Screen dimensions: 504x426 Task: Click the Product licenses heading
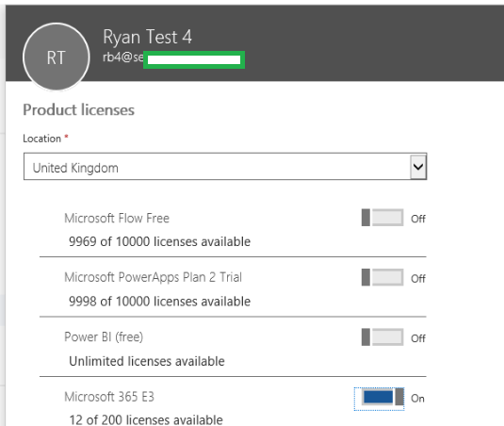[x=79, y=110]
